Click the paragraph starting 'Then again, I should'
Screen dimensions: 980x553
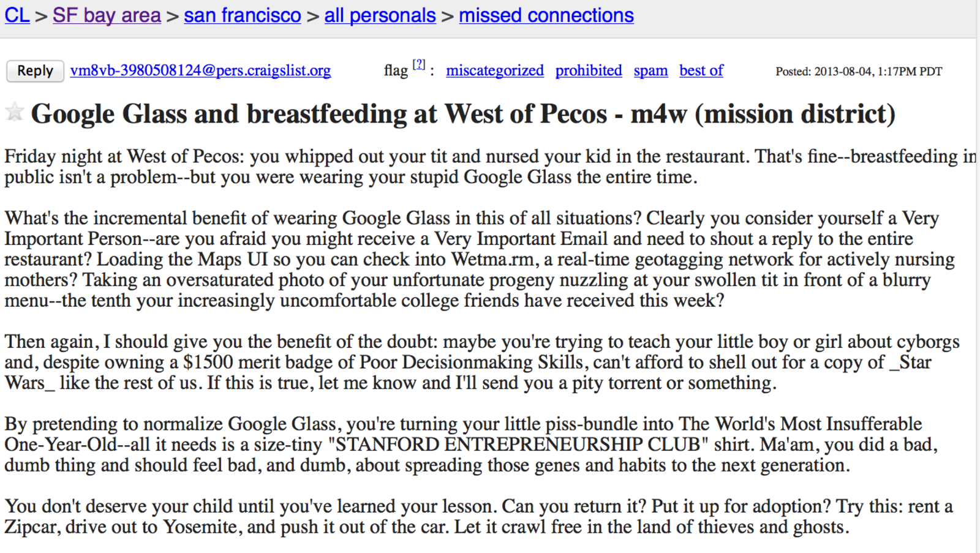[482, 362]
